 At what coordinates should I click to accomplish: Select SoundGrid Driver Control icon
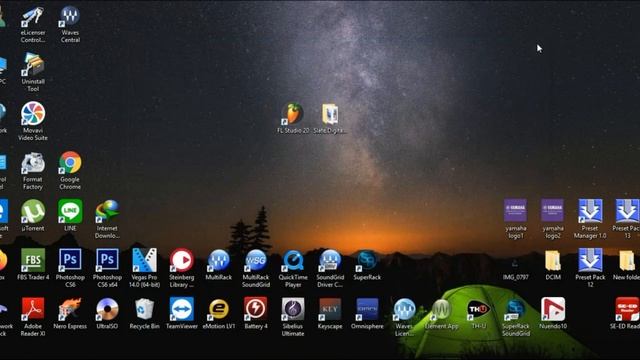[x=330, y=260]
